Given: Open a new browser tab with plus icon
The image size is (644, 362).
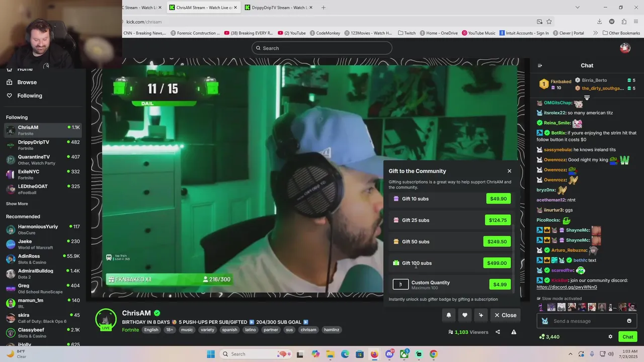Looking at the screenshot, I should (324, 8).
